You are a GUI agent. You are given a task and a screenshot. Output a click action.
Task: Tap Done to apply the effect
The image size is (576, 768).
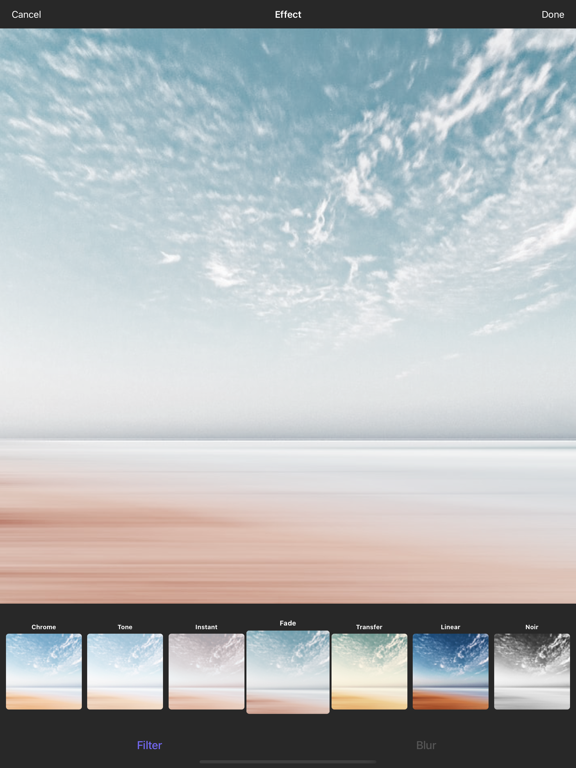pos(552,15)
